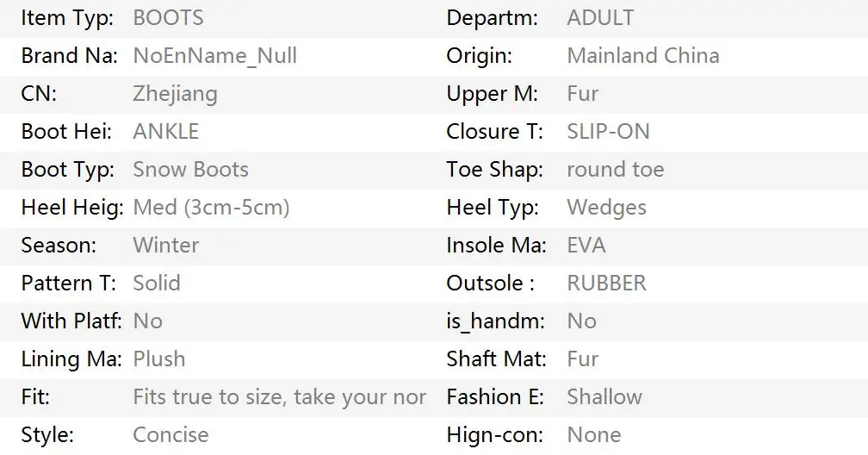Image resolution: width=868 pixels, height=455 pixels.
Task: Select the NoEnName_Null brand name value
Action: tap(214, 56)
